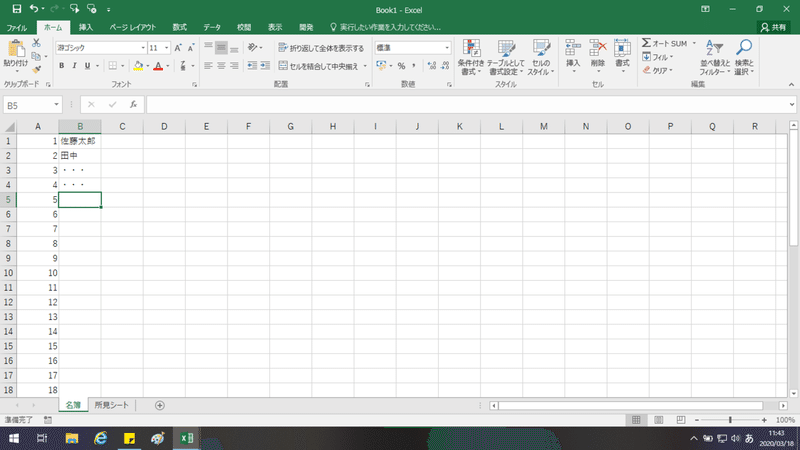
Task: Open the number format (標準) dropdown
Action: (x=447, y=48)
